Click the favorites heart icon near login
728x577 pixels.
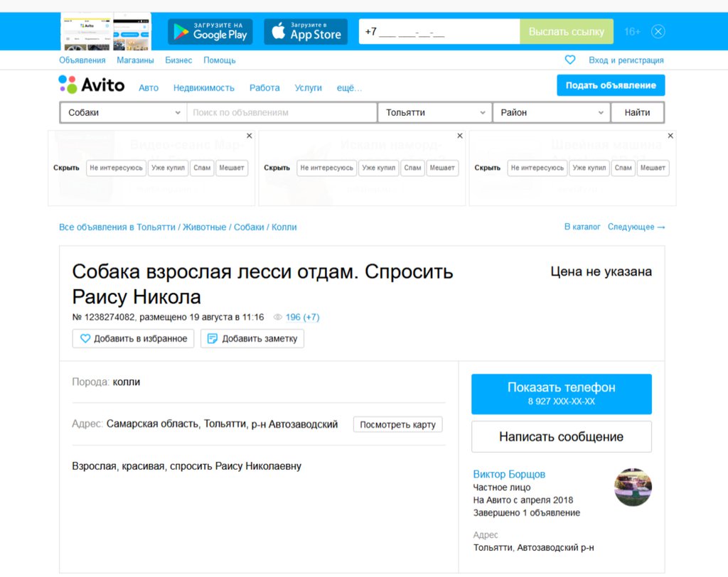tap(569, 60)
